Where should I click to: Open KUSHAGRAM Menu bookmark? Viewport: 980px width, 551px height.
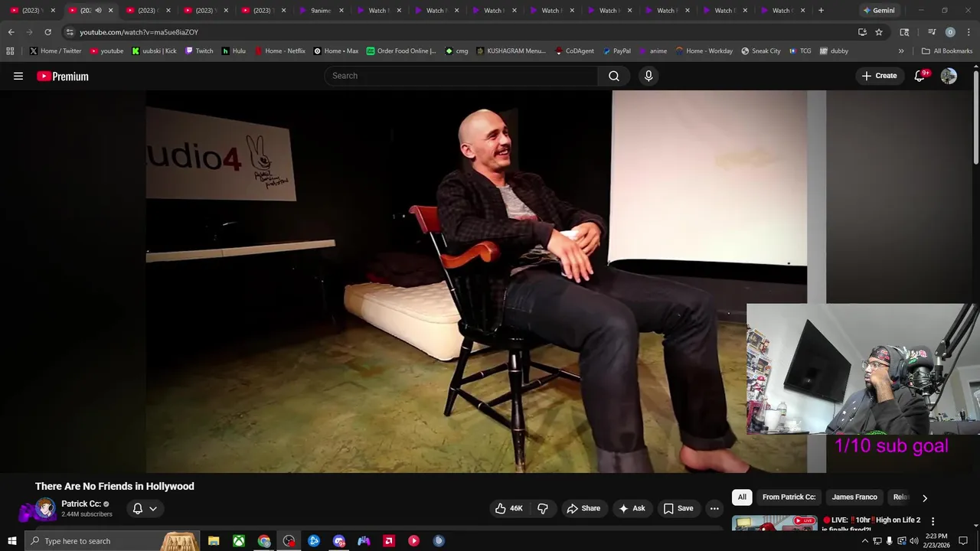click(511, 51)
